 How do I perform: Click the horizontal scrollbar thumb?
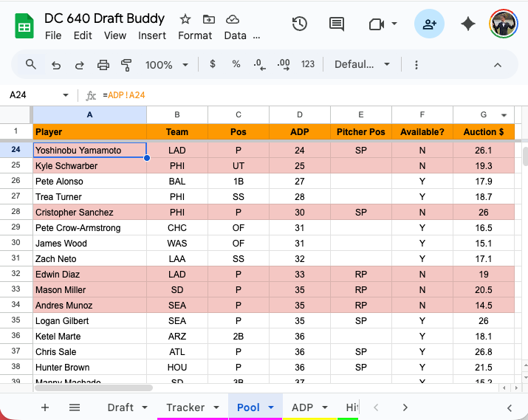94,388
